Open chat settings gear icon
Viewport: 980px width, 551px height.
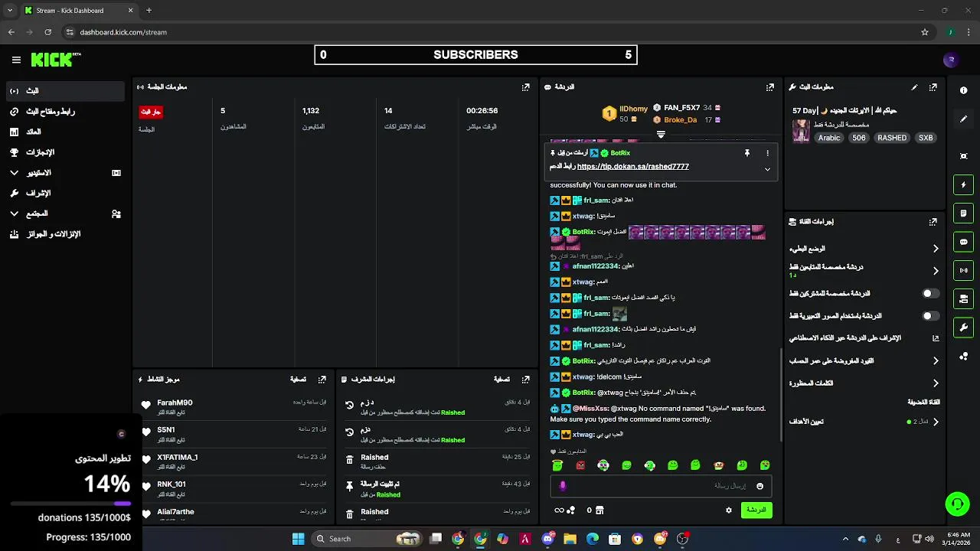point(728,510)
